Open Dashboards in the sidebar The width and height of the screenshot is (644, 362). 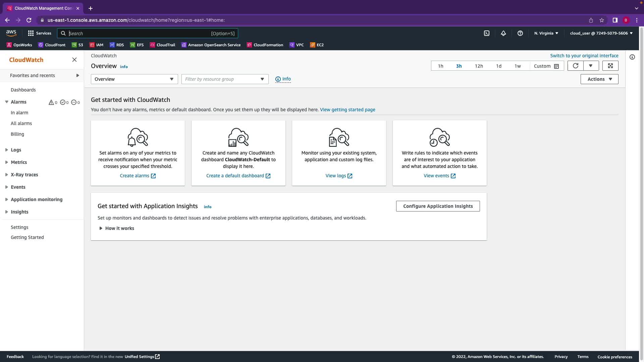pyautogui.click(x=23, y=90)
